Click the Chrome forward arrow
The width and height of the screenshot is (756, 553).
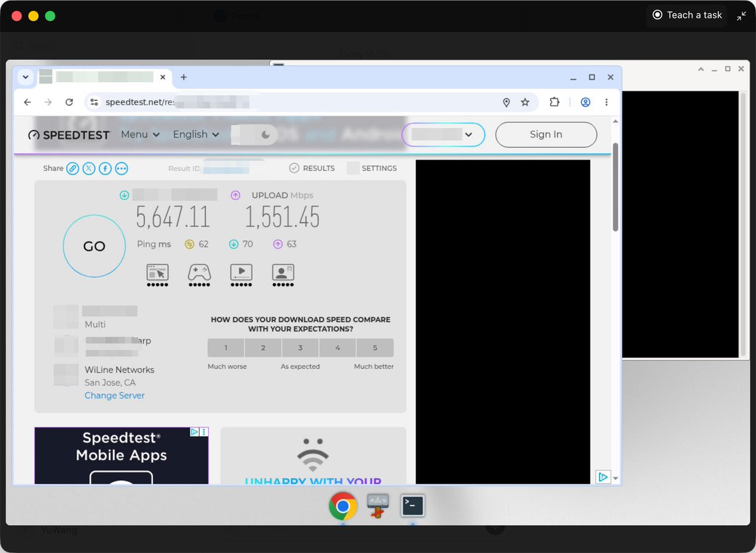tap(48, 102)
